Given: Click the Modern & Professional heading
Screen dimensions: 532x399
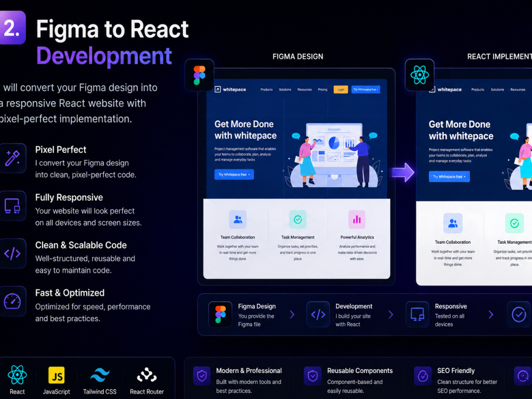Looking at the screenshot, I should click(x=249, y=371).
